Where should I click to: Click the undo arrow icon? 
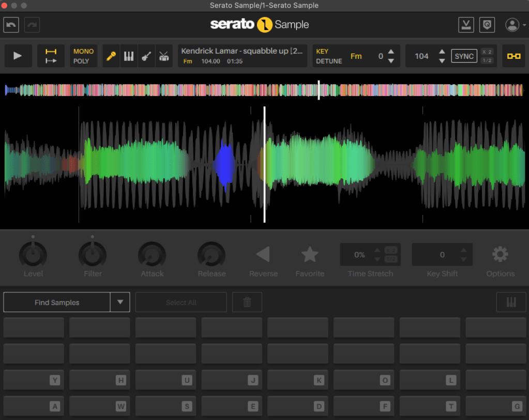(x=11, y=25)
